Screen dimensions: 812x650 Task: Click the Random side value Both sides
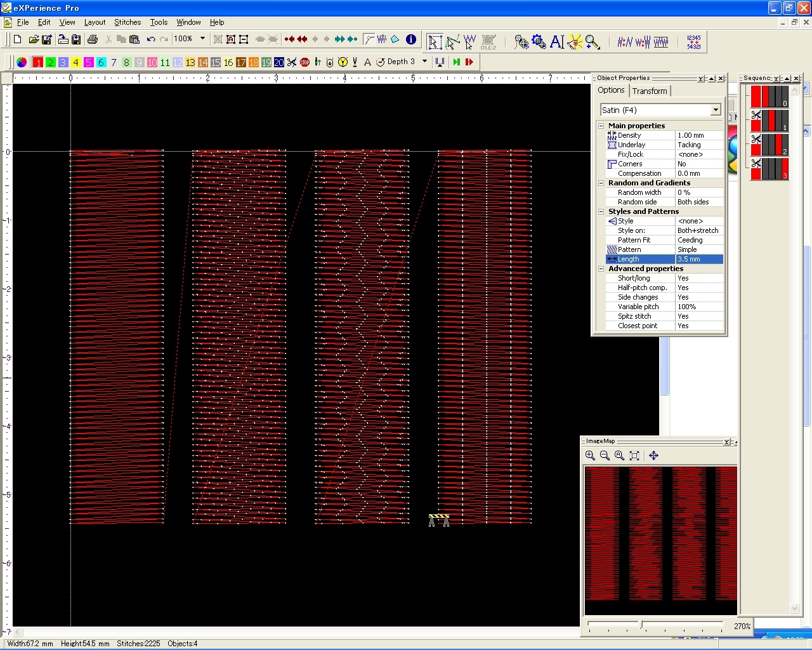click(699, 202)
